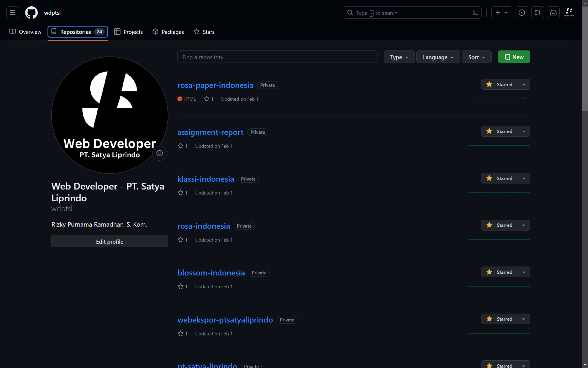Expand the Type filter dropdown

tap(399, 57)
